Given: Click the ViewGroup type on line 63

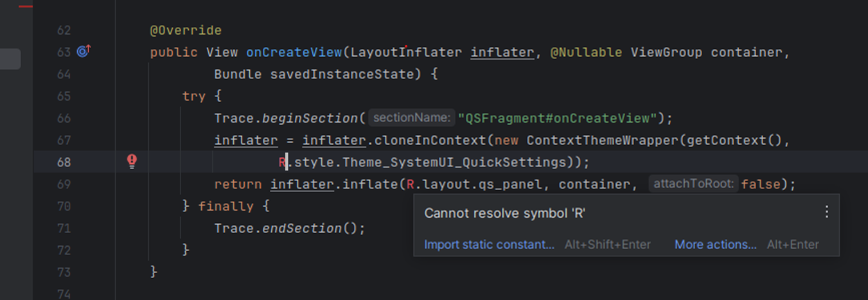Looking at the screenshot, I should [x=666, y=52].
